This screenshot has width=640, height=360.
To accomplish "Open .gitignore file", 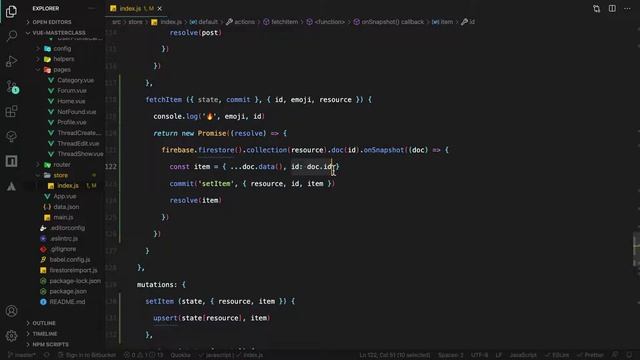I will 63,249.
